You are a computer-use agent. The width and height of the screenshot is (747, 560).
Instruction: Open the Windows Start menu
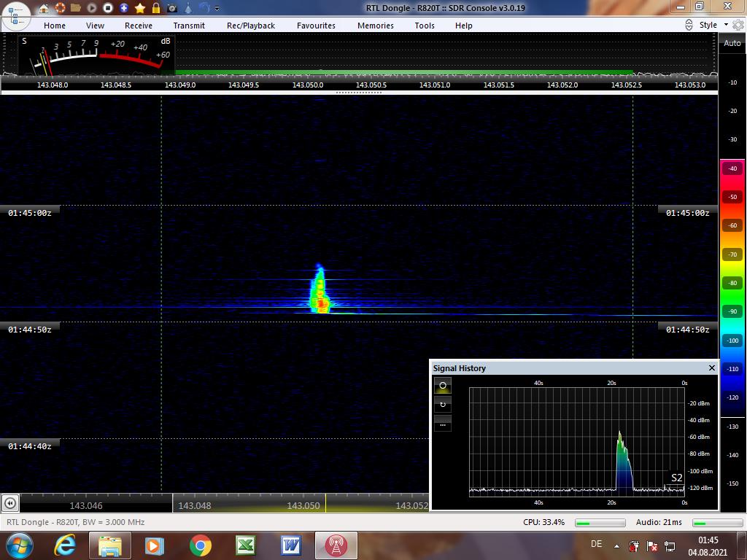click(18, 545)
